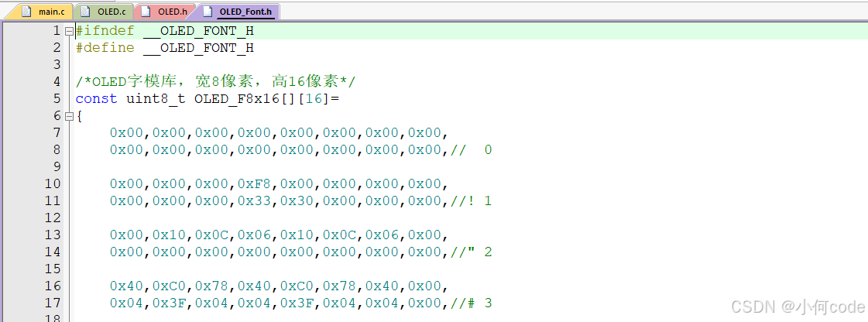This screenshot has width=868, height=322.
Task: Click the Chinese comment about OLED font library
Action: 216,82
